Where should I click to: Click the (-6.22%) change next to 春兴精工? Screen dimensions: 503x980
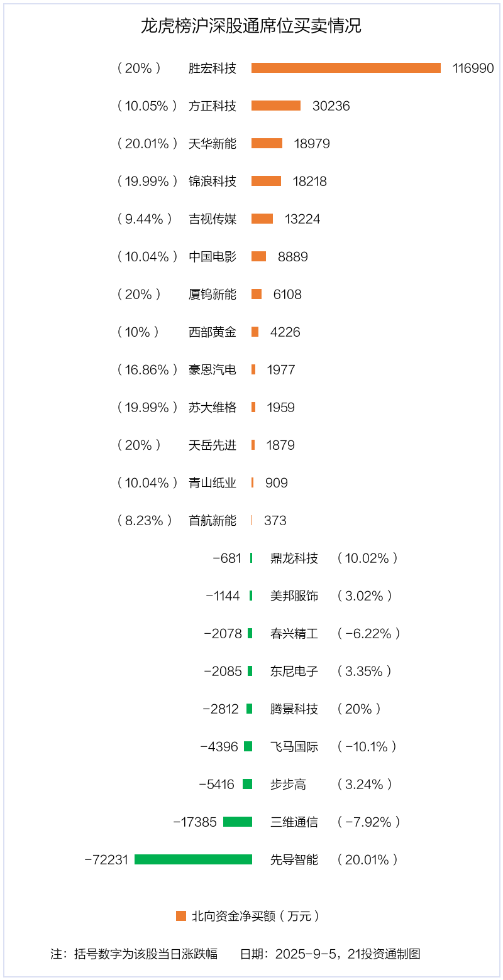368,633
